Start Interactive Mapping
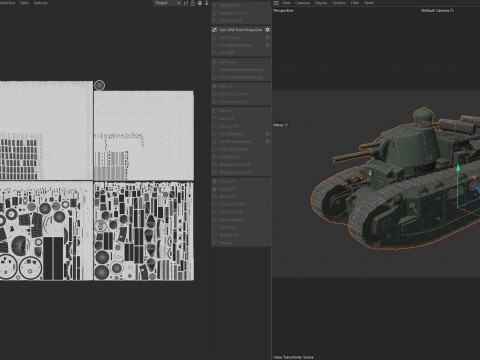 (x=241, y=70)
